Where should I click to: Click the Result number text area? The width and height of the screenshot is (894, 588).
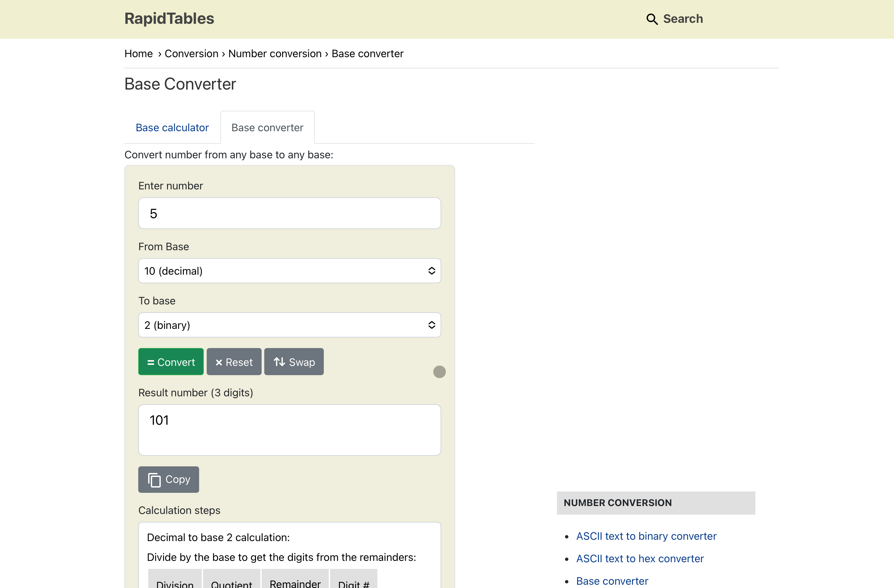pyautogui.click(x=289, y=430)
